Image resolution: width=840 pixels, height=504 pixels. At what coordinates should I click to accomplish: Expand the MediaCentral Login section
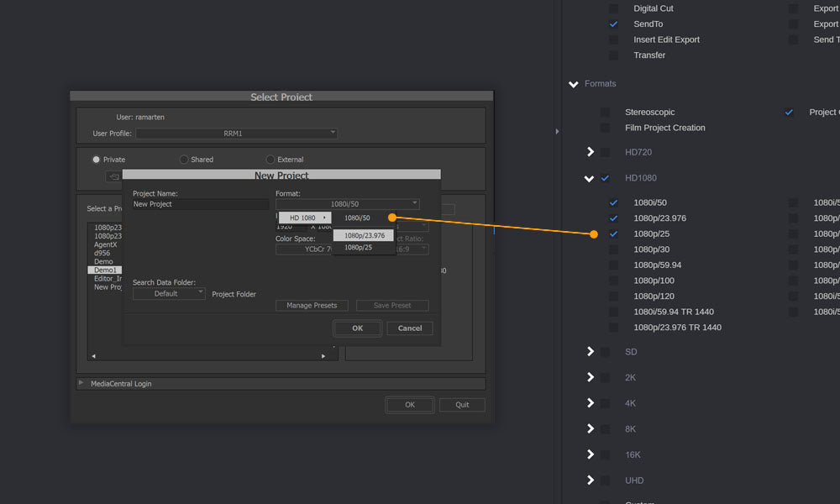pyautogui.click(x=81, y=383)
